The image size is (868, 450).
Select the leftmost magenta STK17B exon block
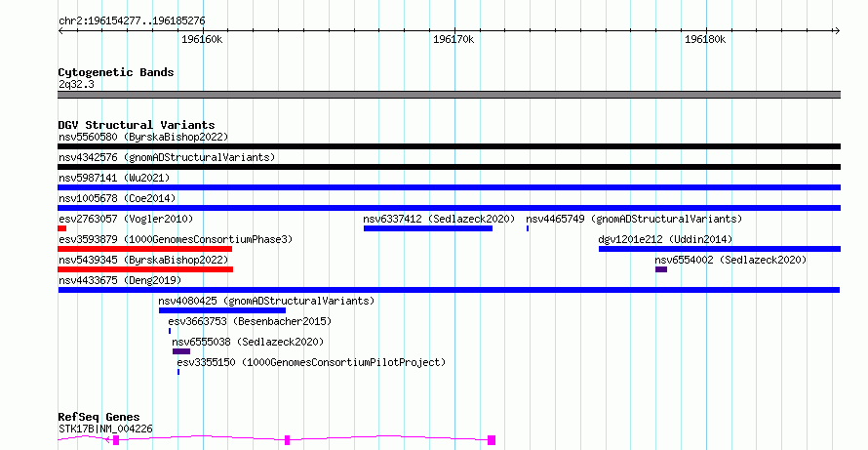[x=116, y=440]
